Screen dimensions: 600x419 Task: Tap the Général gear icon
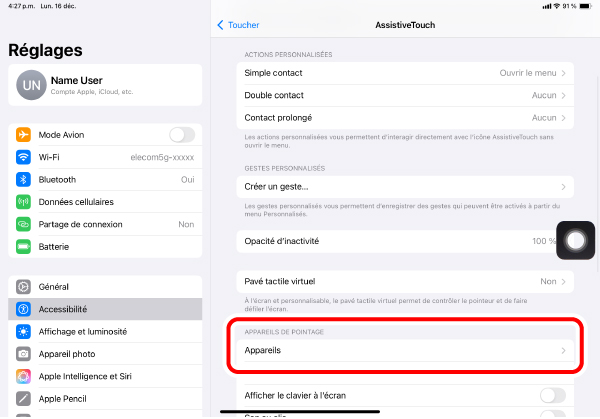coord(24,287)
